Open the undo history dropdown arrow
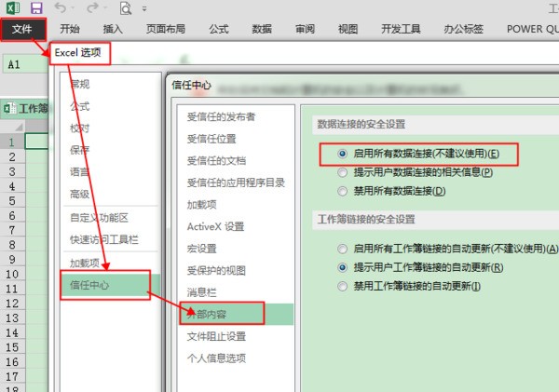 pyautogui.click(x=73, y=7)
